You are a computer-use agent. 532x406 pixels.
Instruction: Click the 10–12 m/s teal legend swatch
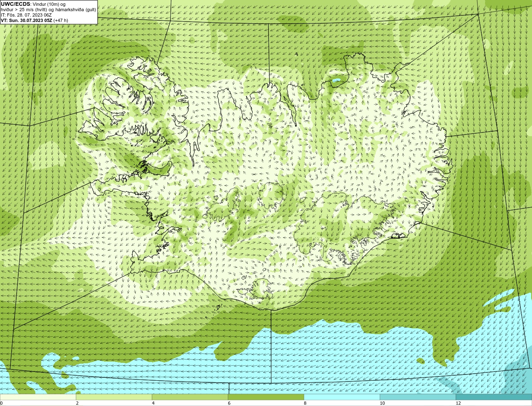(x=418, y=397)
